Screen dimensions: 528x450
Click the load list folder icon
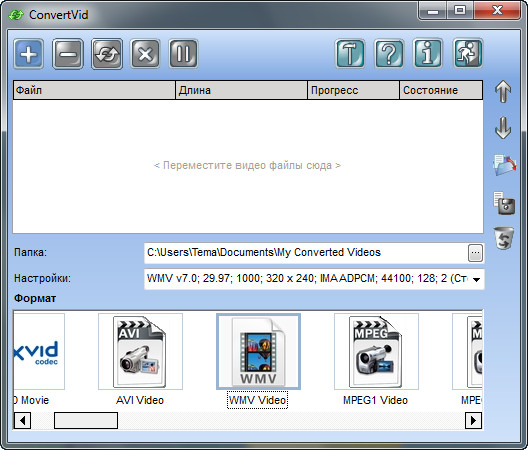(504, 165)
